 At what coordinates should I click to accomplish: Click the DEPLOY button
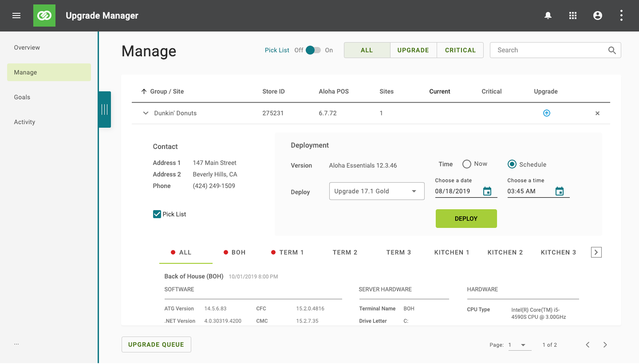pos(466,219)
